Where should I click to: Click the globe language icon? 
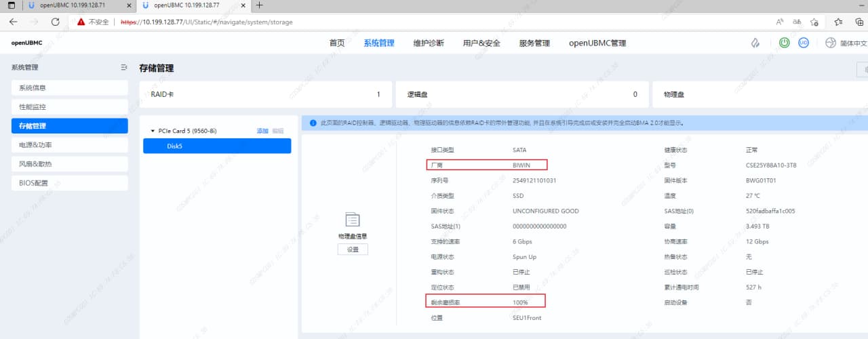[x=831, y=43]
